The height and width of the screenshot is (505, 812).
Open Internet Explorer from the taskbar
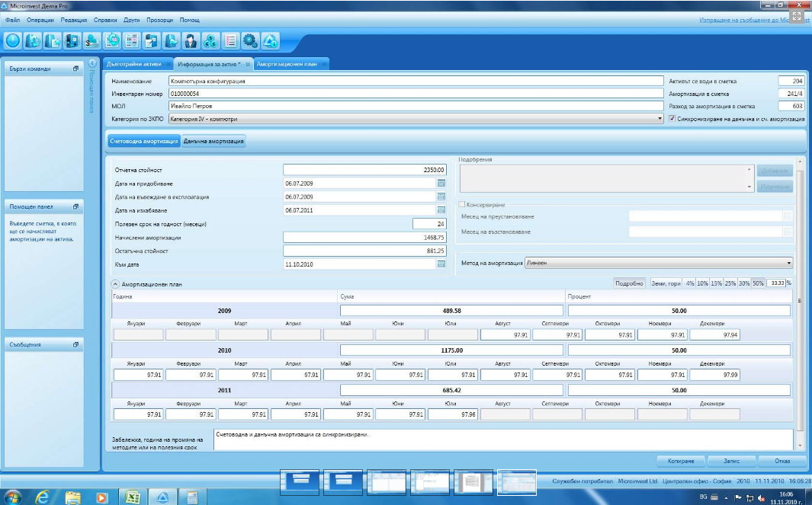43,496
